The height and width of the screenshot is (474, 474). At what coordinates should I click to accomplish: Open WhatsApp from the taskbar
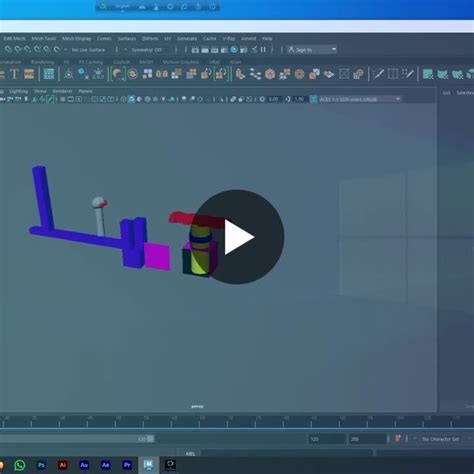coord(20,465)
